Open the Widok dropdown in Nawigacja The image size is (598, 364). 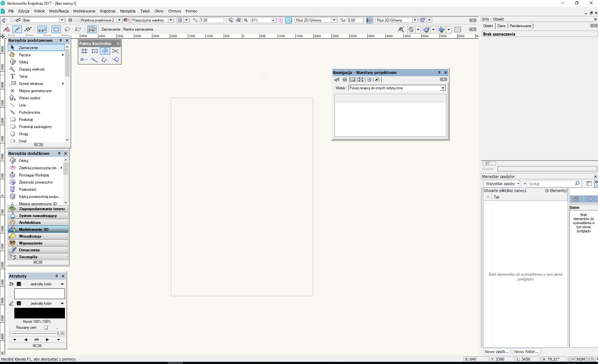(x=443, y=88)
